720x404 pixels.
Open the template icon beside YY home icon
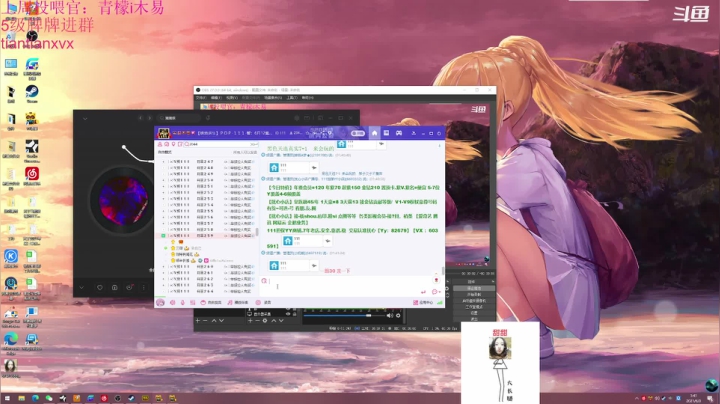[386, 133]
